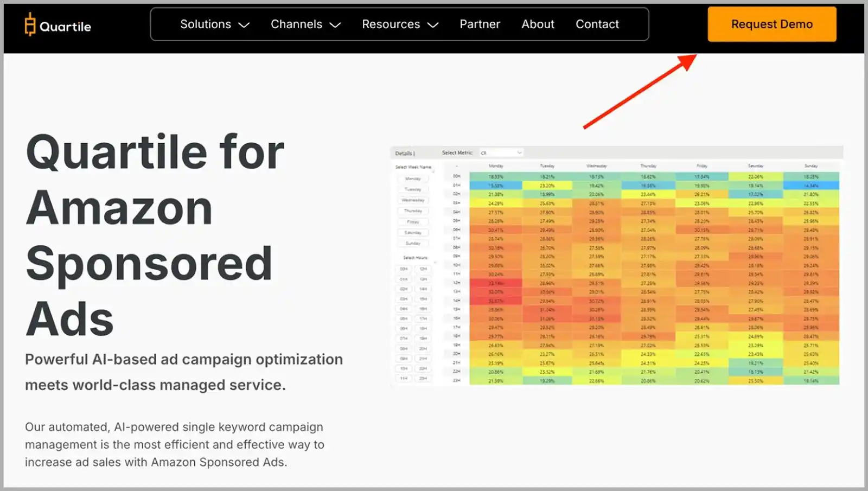Viewport: 868px width, 491px height.
Task: Expand the Solutions navigation dropdown
Action: (214, 24)
